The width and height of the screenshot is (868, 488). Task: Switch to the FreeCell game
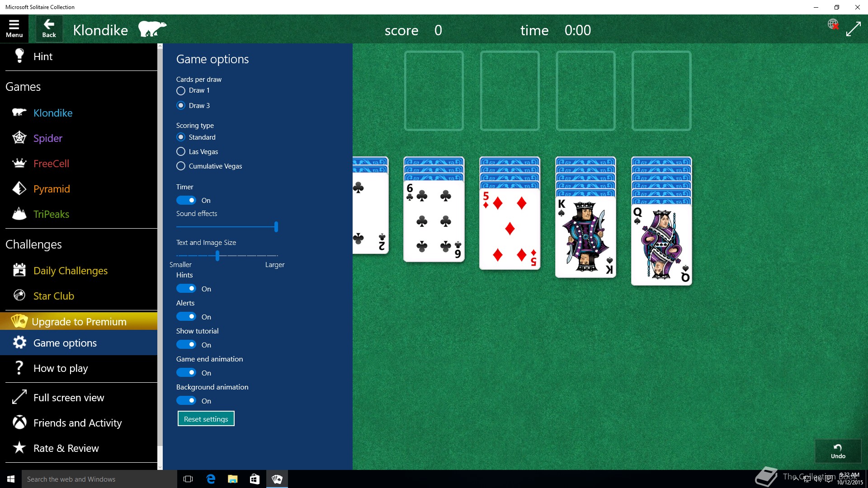79,164
